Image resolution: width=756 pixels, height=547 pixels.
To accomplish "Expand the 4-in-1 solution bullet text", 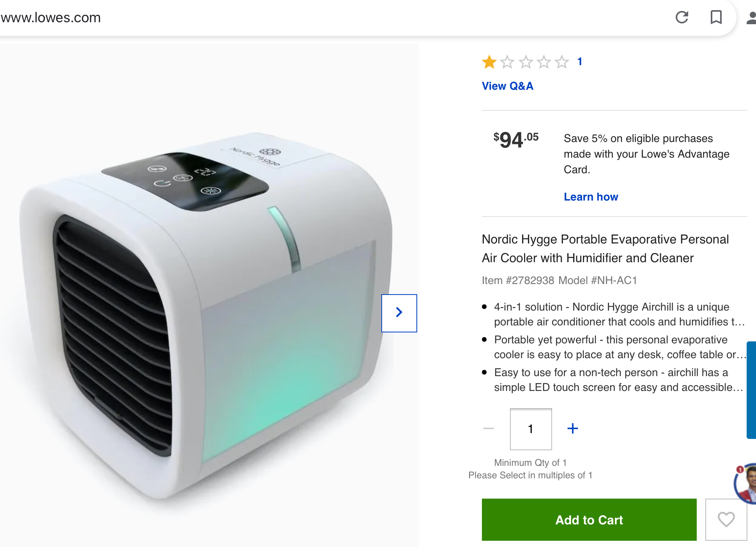I will (619, 314).
